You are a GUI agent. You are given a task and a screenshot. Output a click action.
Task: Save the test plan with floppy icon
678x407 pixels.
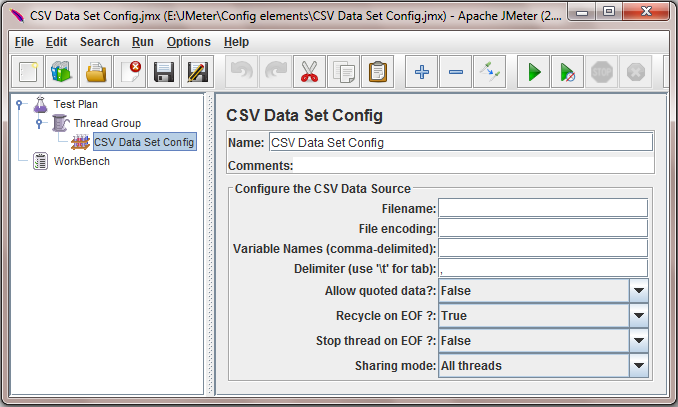(163, 72)
